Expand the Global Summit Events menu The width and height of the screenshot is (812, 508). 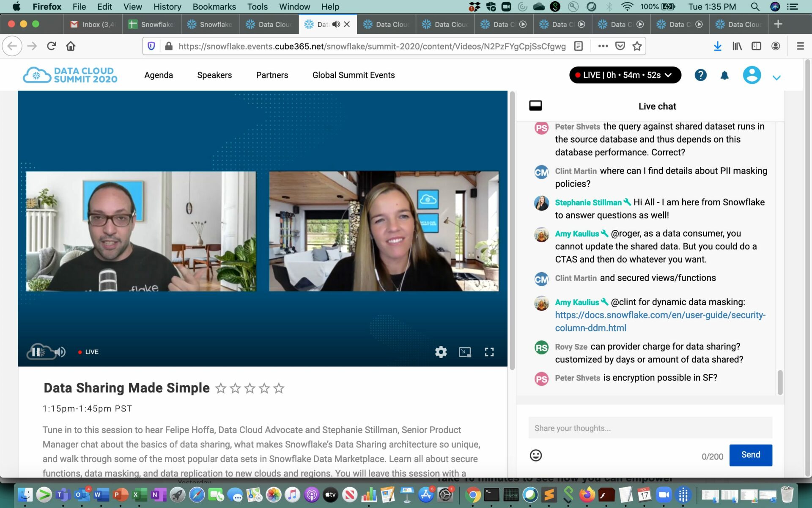(353, 75)
